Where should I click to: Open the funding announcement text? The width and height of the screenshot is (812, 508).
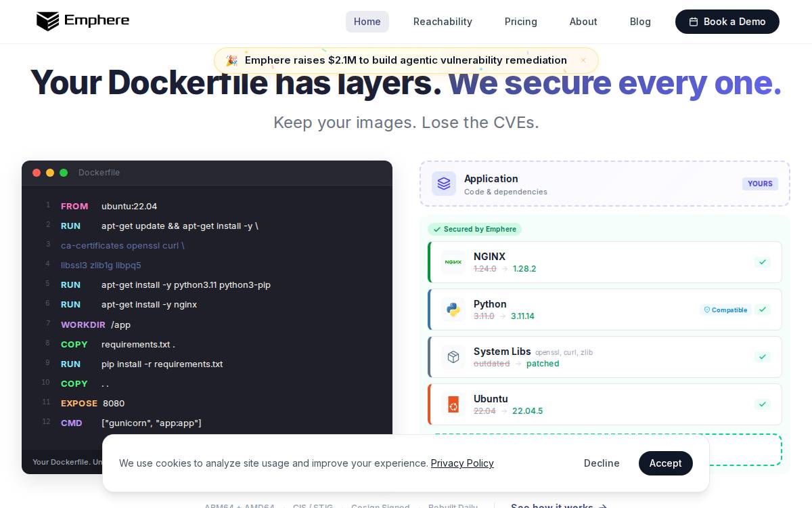(406, 60)
